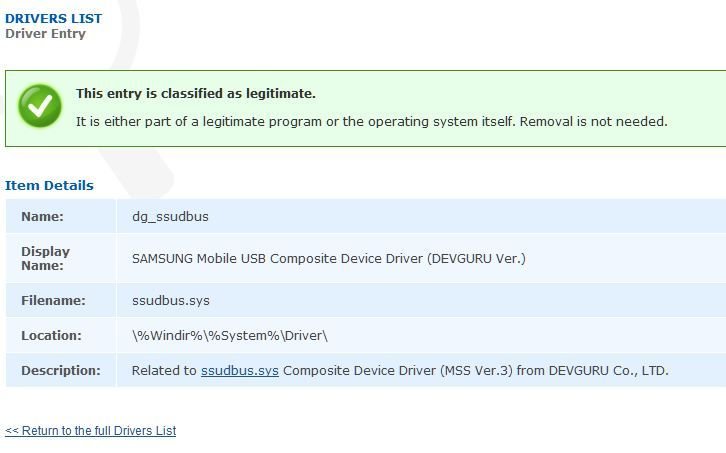
Task: Select the dg_ssudbus name value
Action: coord(170,217)
